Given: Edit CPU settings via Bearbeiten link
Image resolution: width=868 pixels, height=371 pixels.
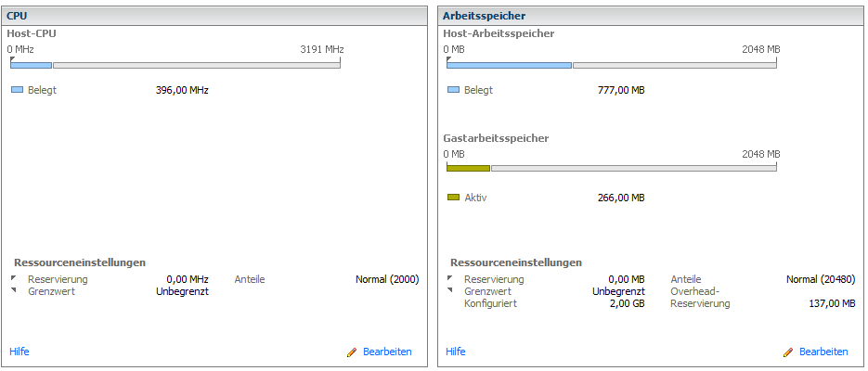Looking at the screenshot, I should (387, 352).
